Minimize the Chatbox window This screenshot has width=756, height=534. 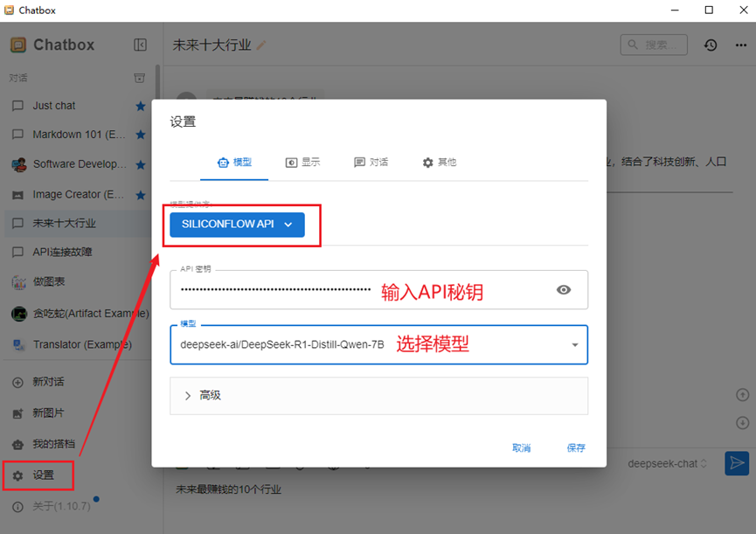pos(675,10)
